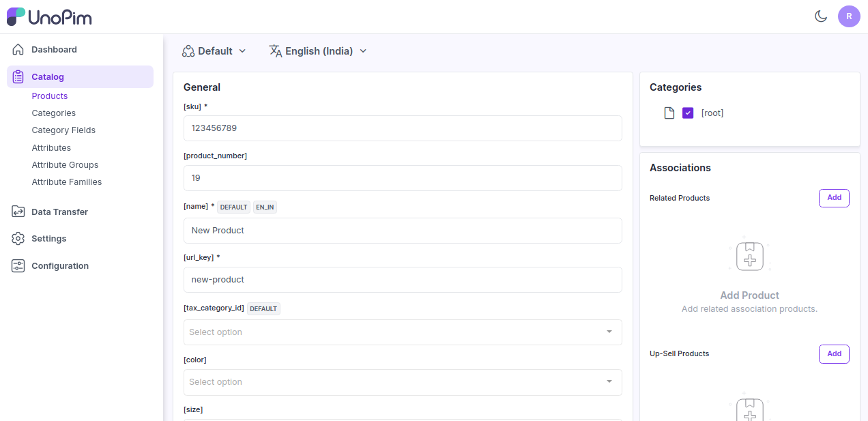Open Attribute Families menu item

point(66,182)
